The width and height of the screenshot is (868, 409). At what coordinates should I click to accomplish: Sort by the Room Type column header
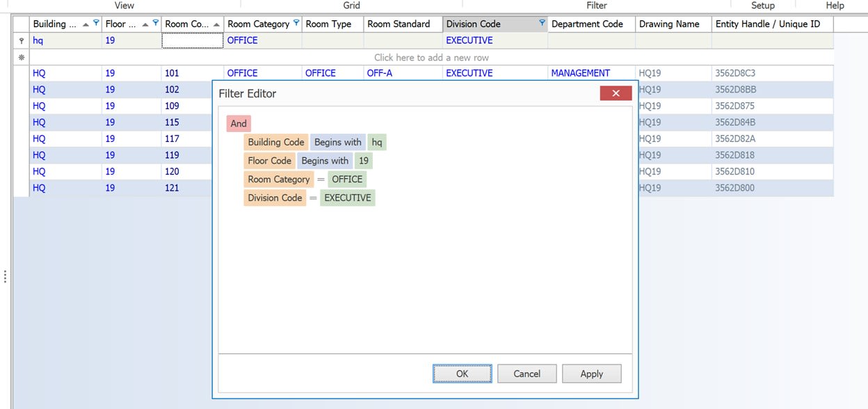[x=332, y=24]
